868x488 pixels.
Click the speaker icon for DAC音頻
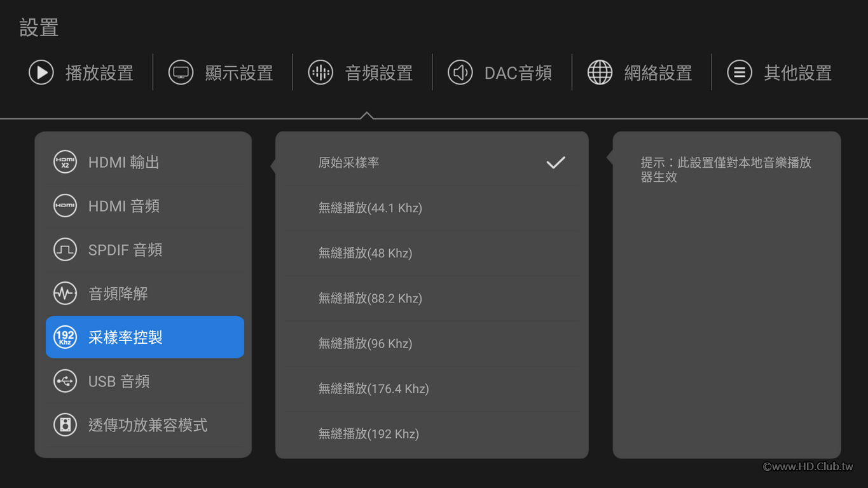460,72
